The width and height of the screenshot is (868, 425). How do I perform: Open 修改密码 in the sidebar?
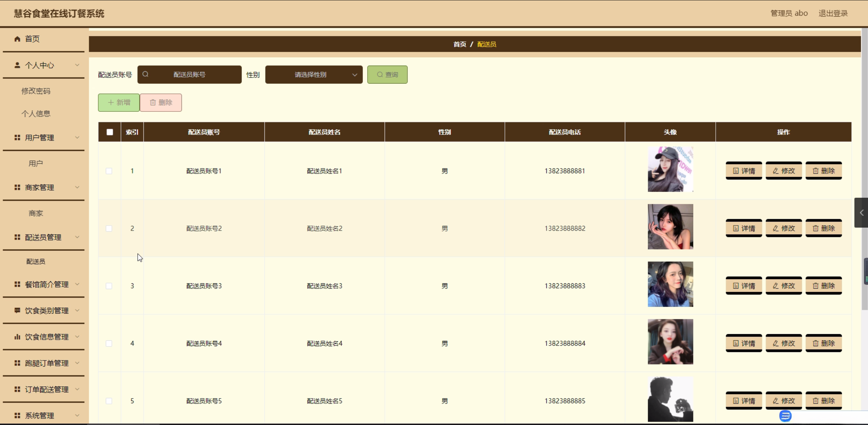click(36, 91)
